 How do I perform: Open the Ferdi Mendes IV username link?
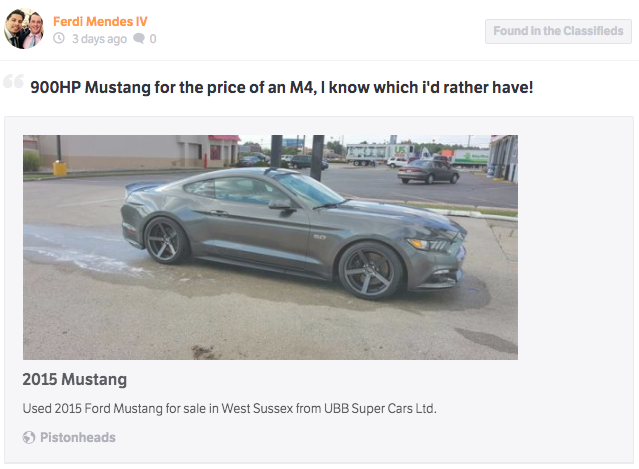point(114,21)
